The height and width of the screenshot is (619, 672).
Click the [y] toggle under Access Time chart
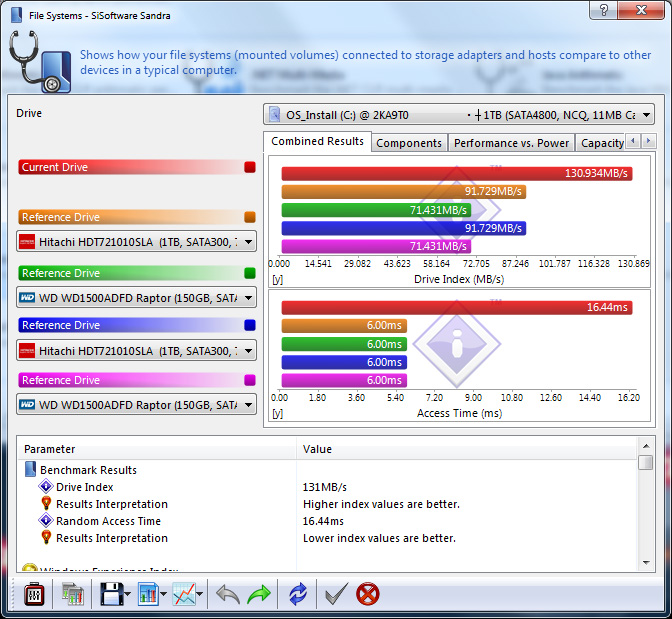[x=277, y=414]
